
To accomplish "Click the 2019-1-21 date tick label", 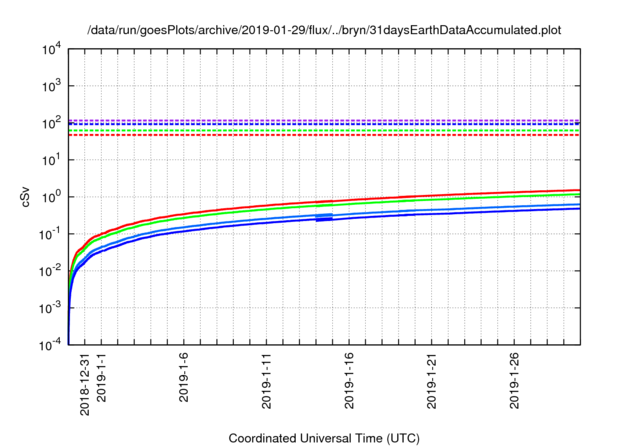I will click(x=433, y=381).
